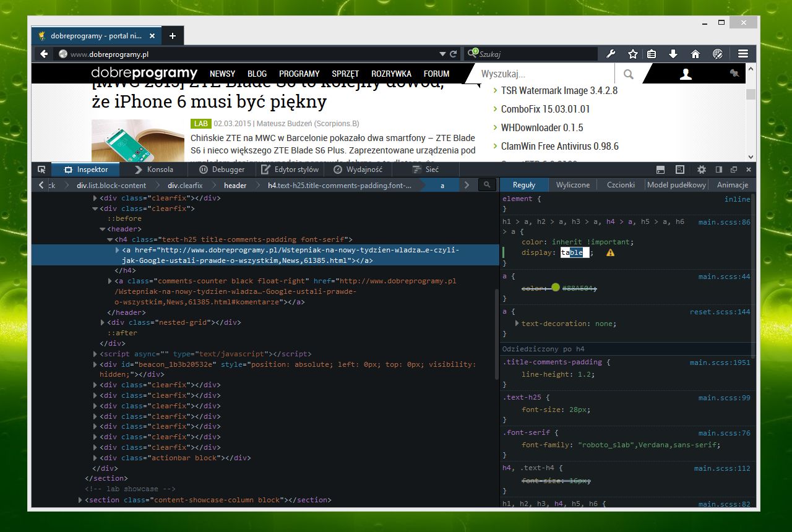
Task: Open the PROGRAMY site menu
Action: point(299,74)
